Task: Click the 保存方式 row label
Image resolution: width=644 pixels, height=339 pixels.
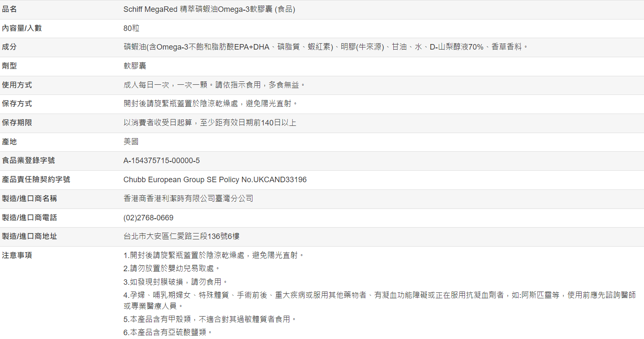Action: tap(17, 104)
